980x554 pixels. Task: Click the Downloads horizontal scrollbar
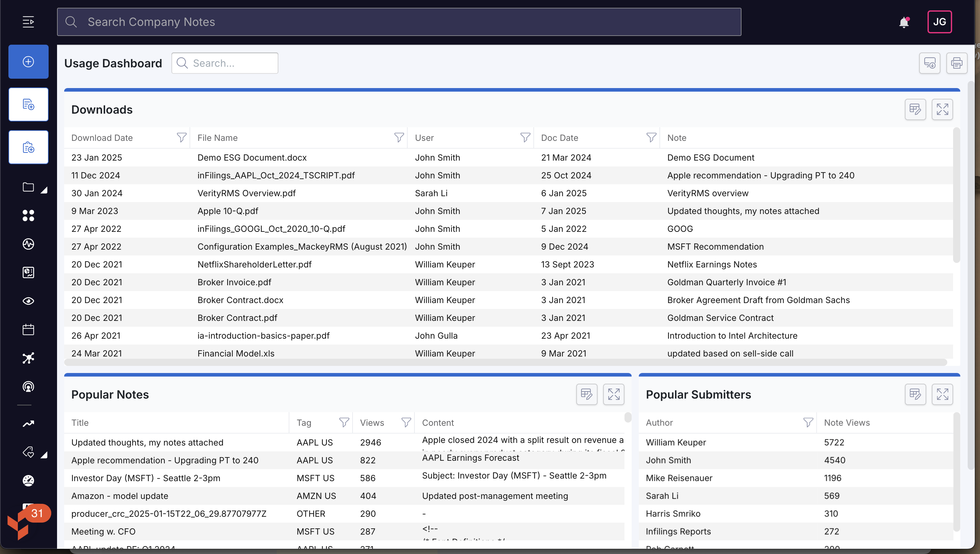506,362
